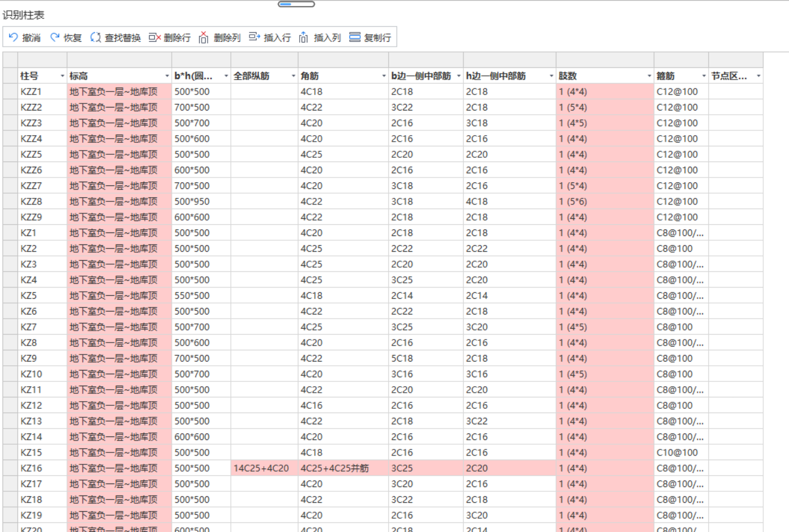
Task: Open the 角筋 column dropdown
Action: 384,77
